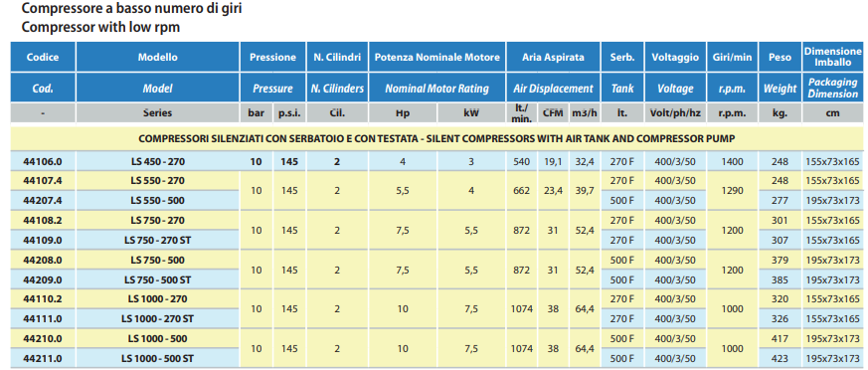
Task: Click the Modello column header
Action: coord(158,57)
